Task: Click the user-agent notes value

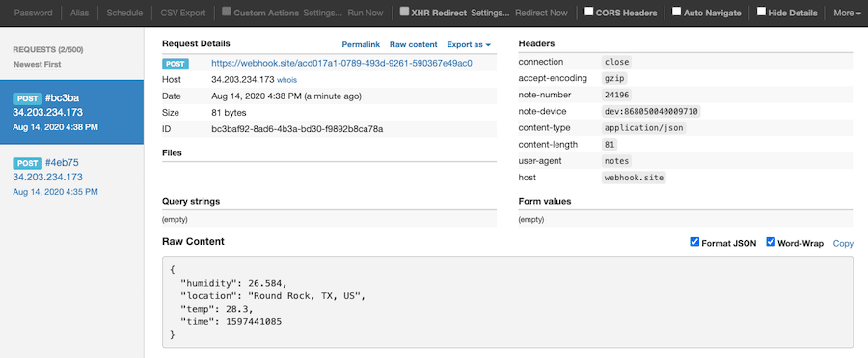Action: pos(616,161)
